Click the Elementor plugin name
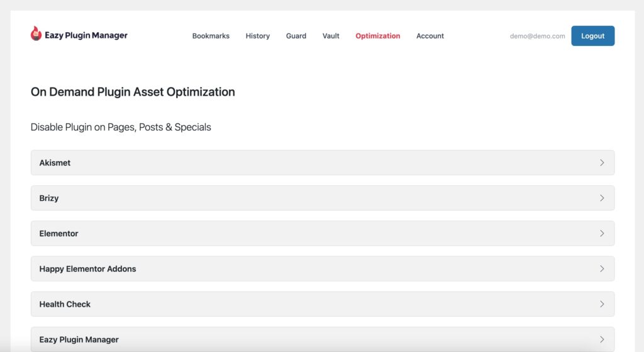 [58, 234]
